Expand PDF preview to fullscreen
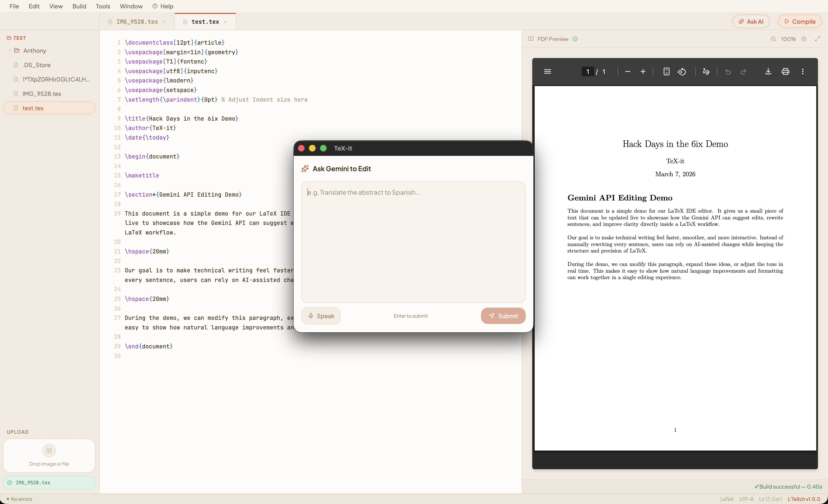This screenshot has height=504, width=828. click(818, 39)
